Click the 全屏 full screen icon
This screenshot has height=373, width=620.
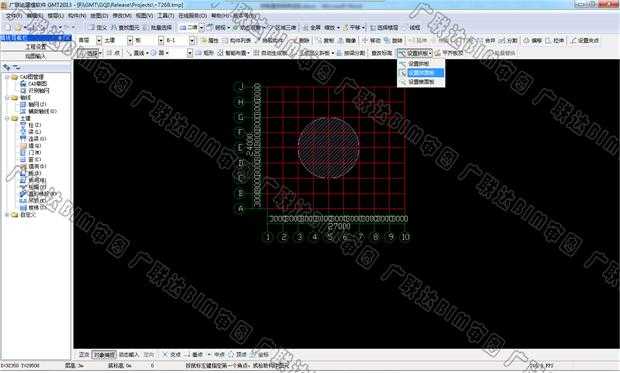[312, 28]
